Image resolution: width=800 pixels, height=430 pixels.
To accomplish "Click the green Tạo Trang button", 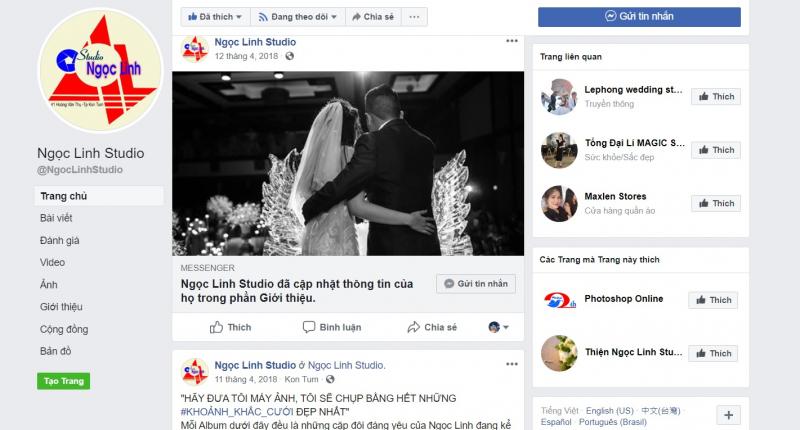I will 63,381.
